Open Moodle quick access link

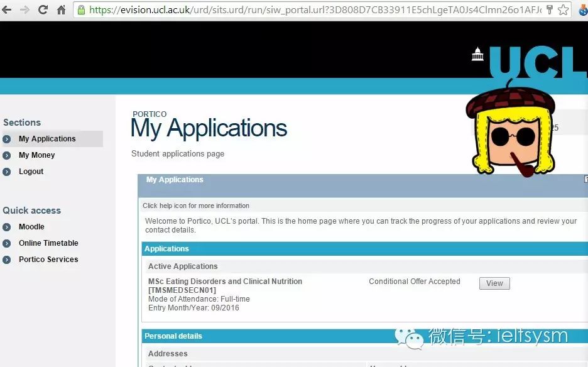(x=31, y=227)
